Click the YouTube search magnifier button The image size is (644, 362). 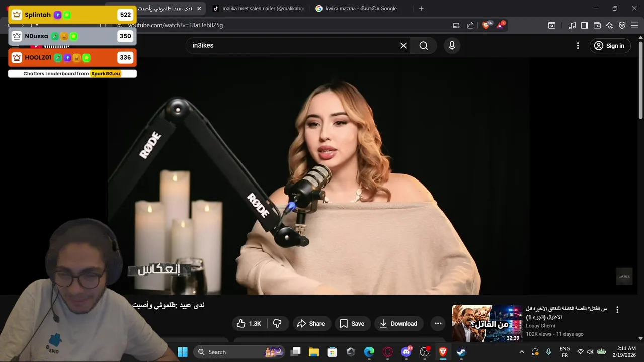click(x=424, y=46)
